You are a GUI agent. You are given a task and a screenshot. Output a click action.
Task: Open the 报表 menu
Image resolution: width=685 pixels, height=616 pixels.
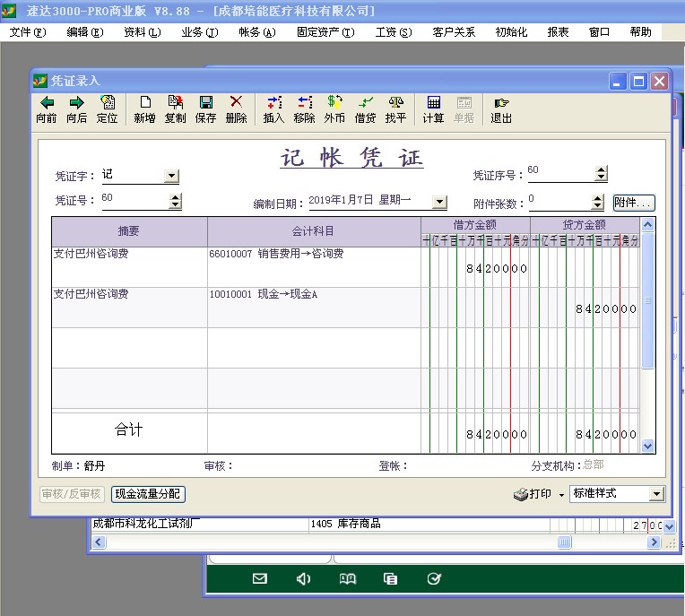tap(558, 31)
